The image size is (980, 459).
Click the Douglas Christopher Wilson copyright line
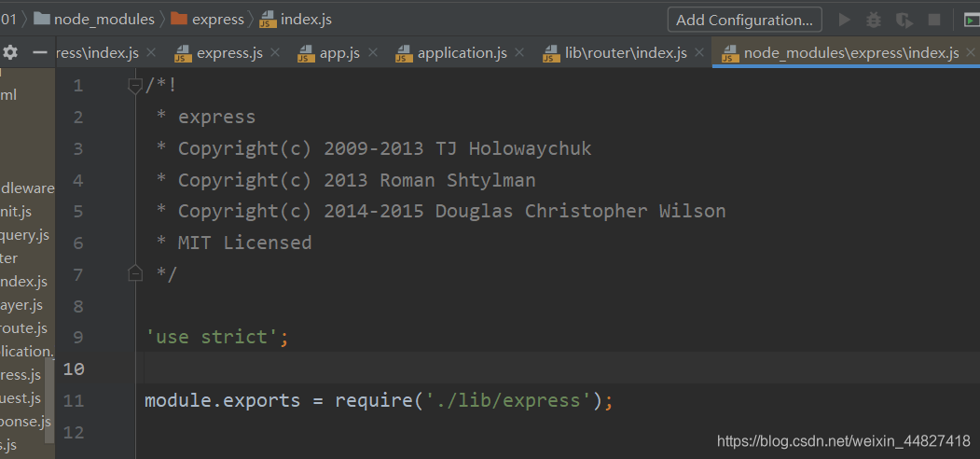[x=441, y=212]
